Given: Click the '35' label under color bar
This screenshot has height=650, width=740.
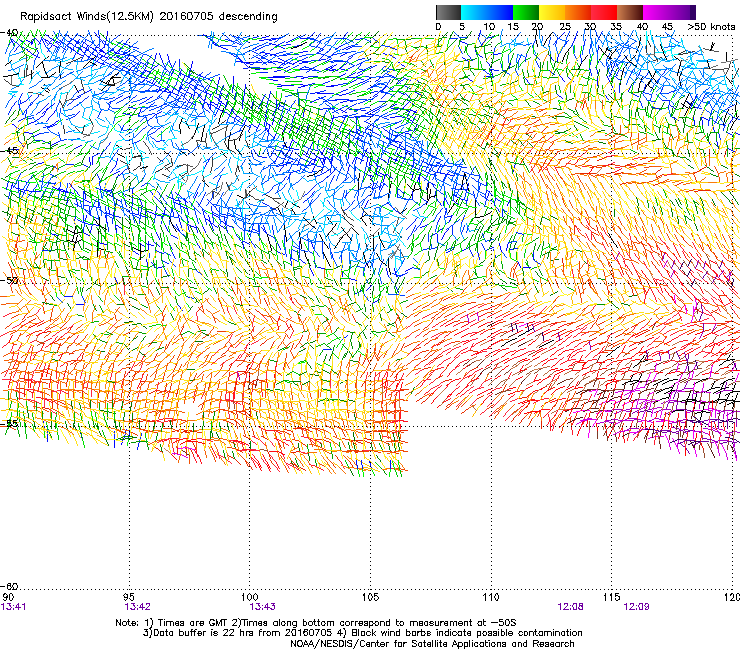Looking at the screenshot, I should point(616,27).
